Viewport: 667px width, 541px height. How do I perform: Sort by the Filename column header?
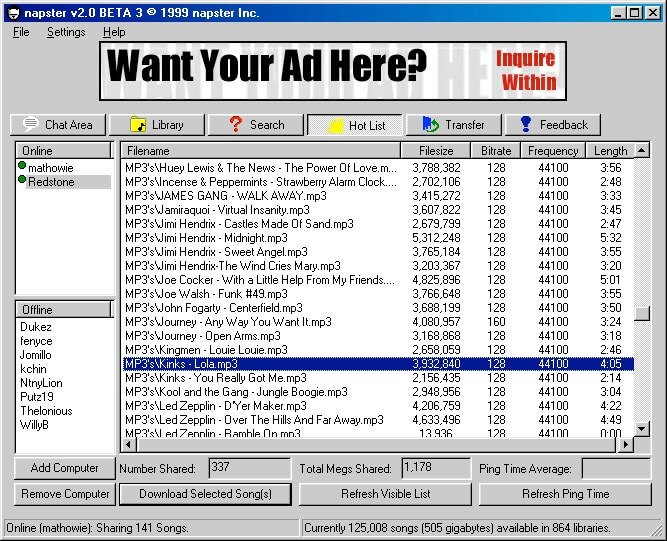click(x=261, y=151)
